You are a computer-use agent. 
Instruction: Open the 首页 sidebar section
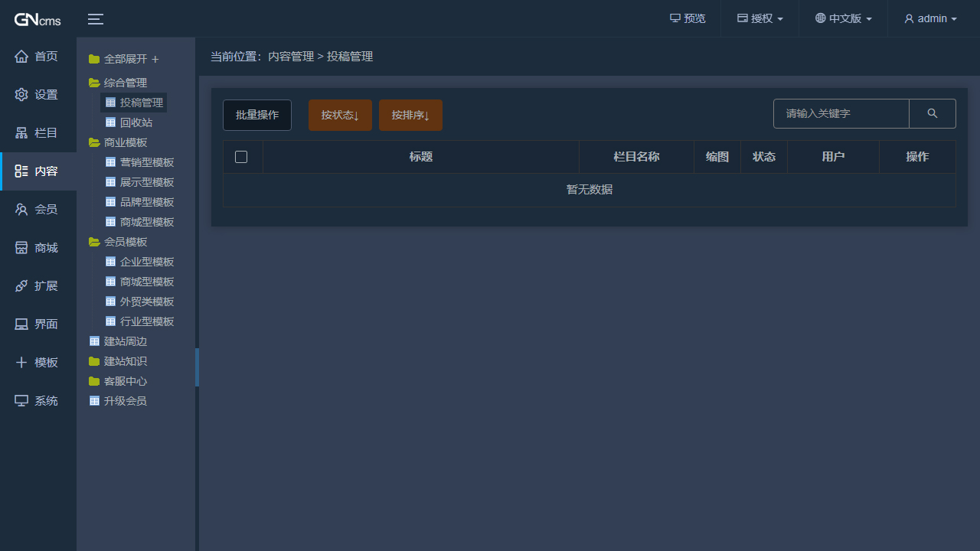(38, 56)
